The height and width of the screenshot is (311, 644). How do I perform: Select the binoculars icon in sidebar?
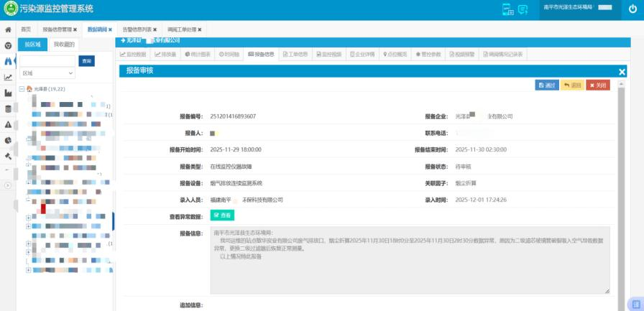(8, 61)
